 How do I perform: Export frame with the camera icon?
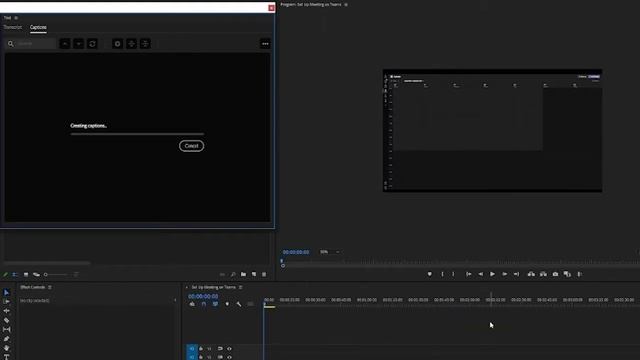(555, 274)
